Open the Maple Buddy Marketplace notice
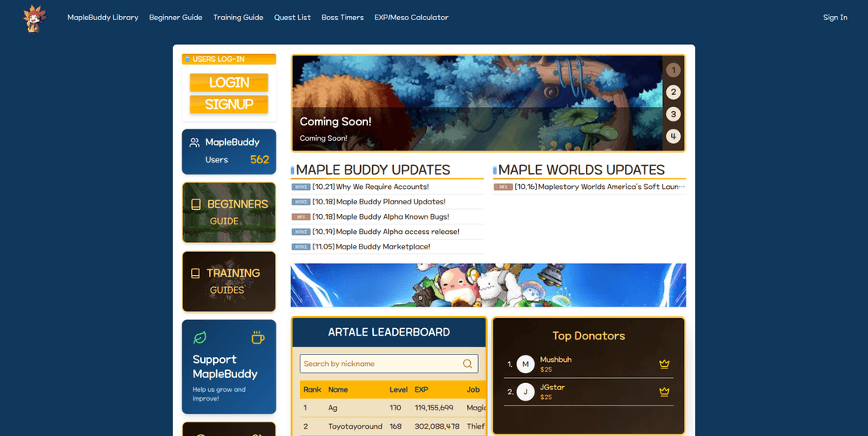The image size is (868, 436). (x=383, y=247)
